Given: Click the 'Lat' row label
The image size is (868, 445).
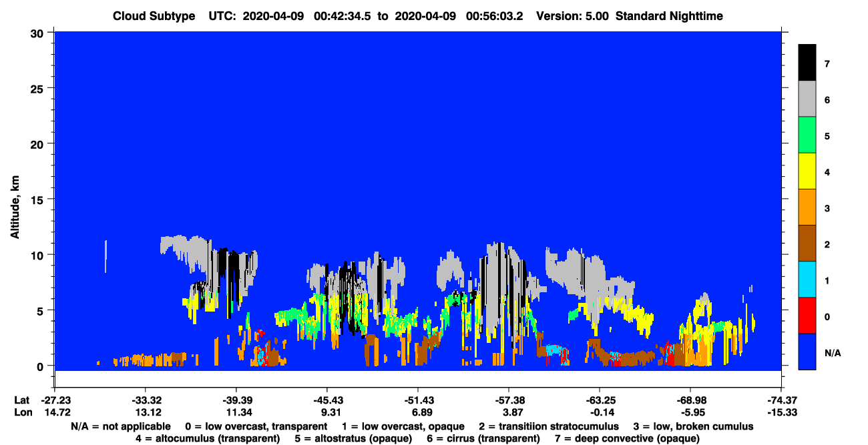Looking at the screenshot, I should (21, 400).
